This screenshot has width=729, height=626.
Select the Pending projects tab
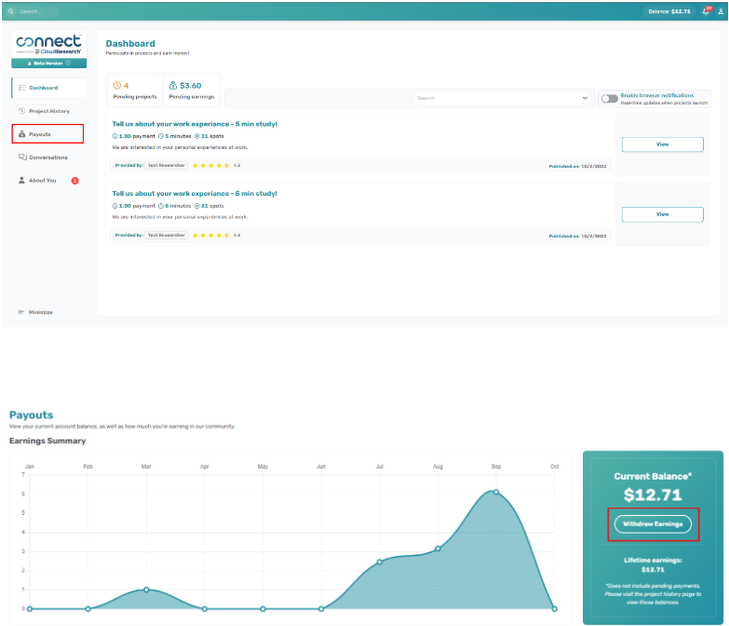click(133, 90)
